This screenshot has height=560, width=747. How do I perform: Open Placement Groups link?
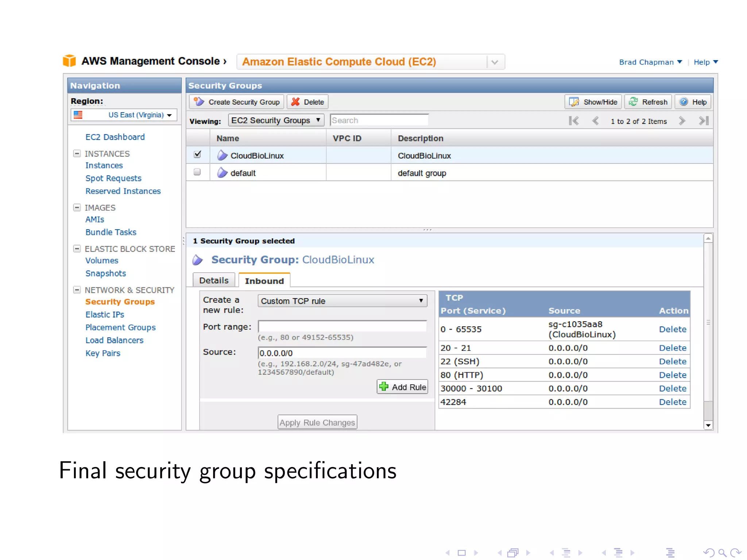pos(120,327)
